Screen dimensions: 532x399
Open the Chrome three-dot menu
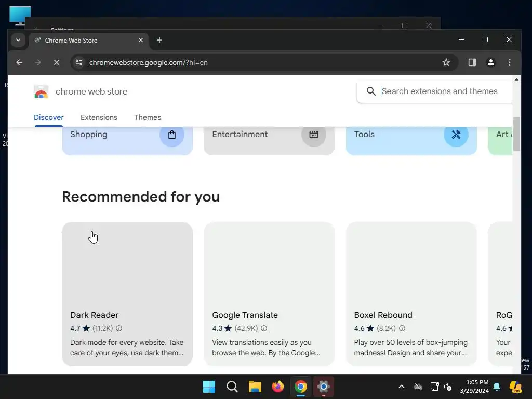[x=509, y=62]
